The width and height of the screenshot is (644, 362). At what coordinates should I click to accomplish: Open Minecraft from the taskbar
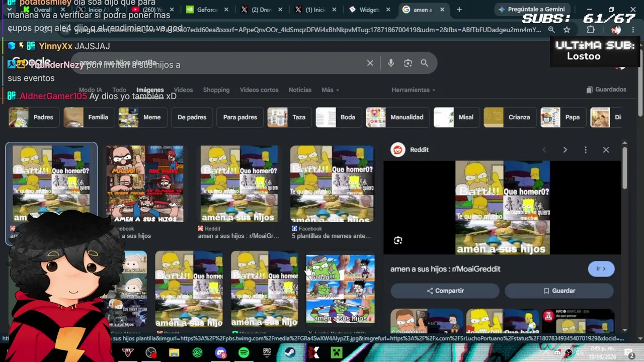(x=336, y=353)
